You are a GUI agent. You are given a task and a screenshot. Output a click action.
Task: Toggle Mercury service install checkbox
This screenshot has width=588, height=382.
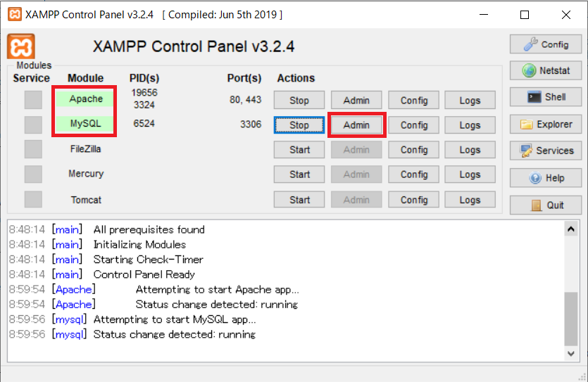[x=33, y=174]
